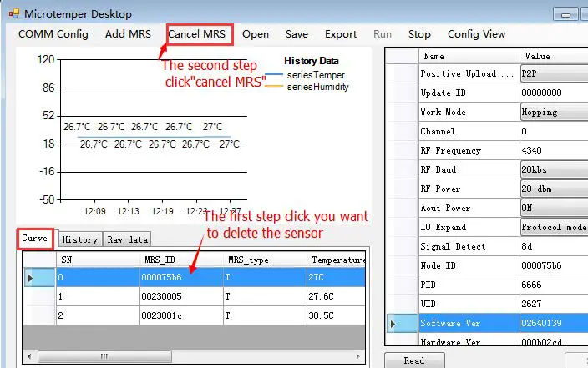The height and width of the screenshot is (368, 588).
Task: Click the RF Baud name cell
Action: [x=469, y=169]
